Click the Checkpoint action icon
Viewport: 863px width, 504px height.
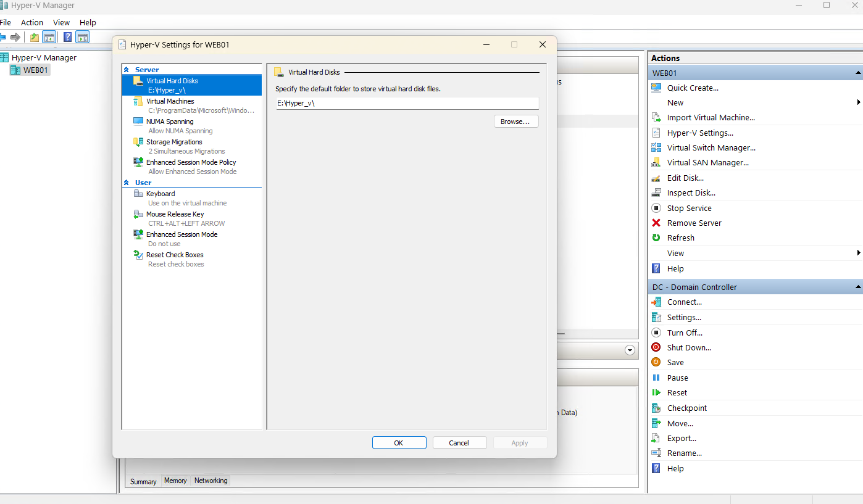pos(656,408)
